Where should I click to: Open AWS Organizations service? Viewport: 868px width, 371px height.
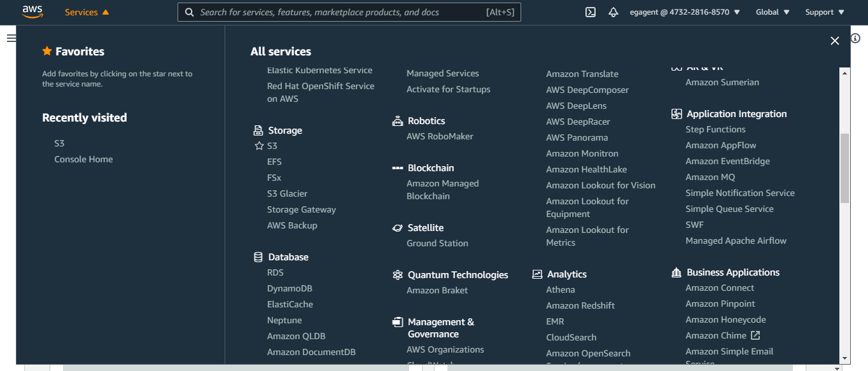pos(445,349)
